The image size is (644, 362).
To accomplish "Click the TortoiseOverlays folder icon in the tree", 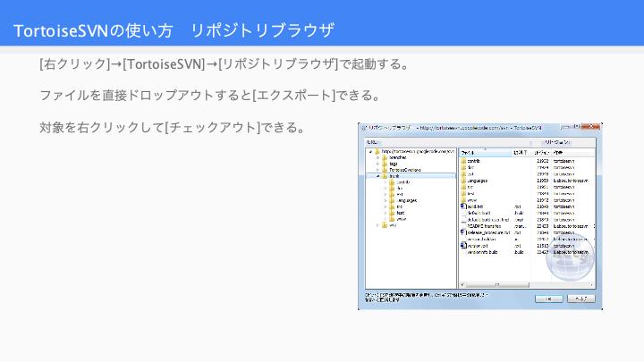I will (x=385, y=170).
